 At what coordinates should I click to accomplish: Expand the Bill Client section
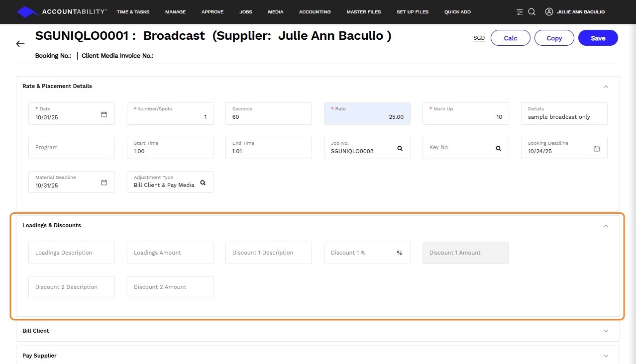606,331
